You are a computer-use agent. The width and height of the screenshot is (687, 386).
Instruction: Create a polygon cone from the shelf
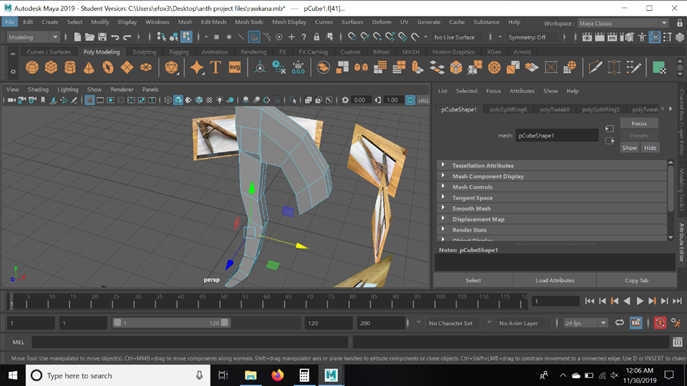click(x=89, y=67)
